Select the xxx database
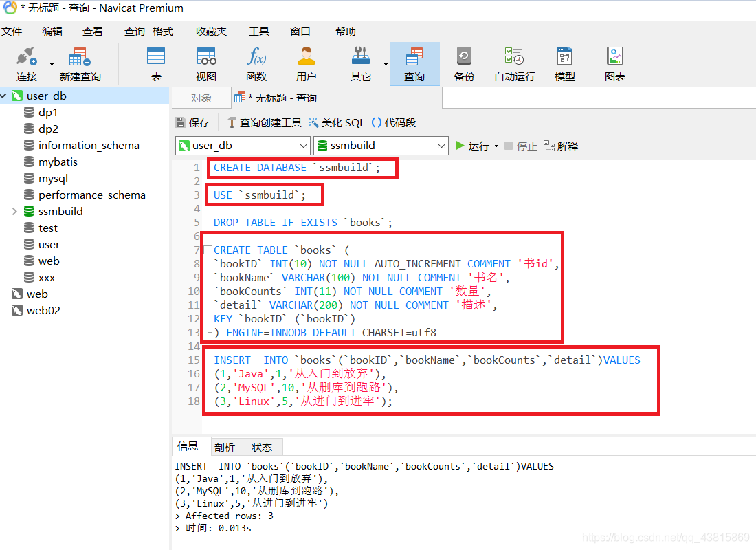This screenshot has height=550, width=756. pos(40,278)
